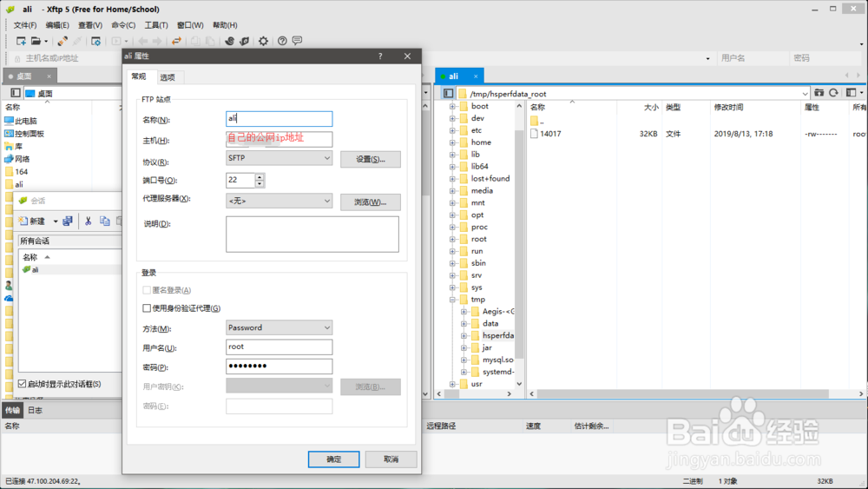
Task: Click the 取消 button
Action: point(391,459)
